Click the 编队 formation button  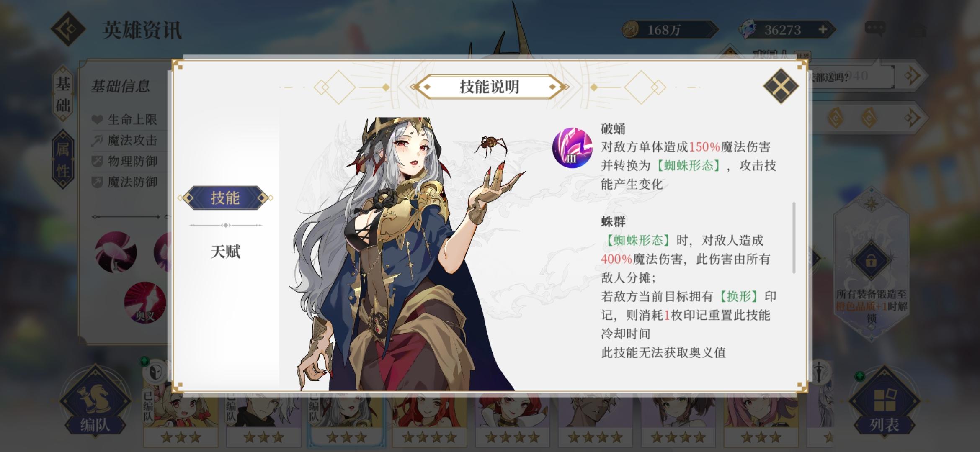95,402
